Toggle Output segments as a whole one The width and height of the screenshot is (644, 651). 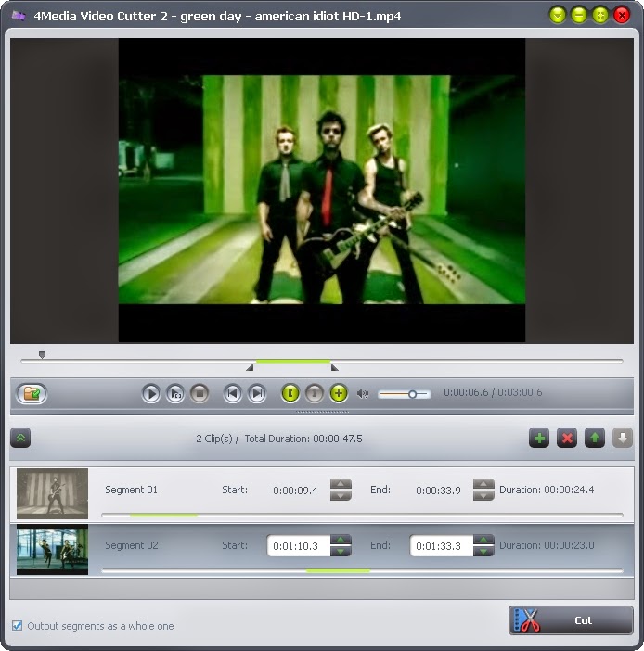coord(18,626)
